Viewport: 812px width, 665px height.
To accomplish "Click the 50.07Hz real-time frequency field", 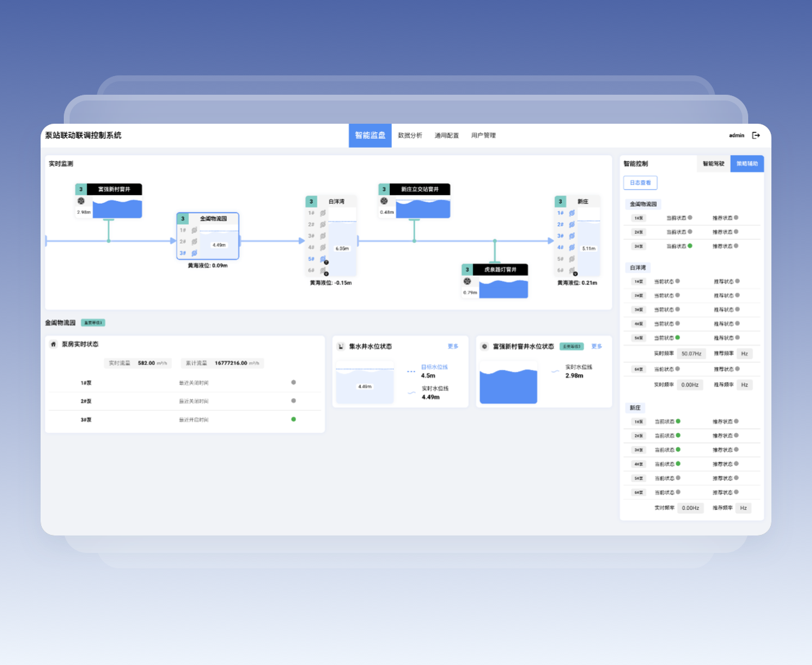I will pyautogui.click(x=691, y=354).
